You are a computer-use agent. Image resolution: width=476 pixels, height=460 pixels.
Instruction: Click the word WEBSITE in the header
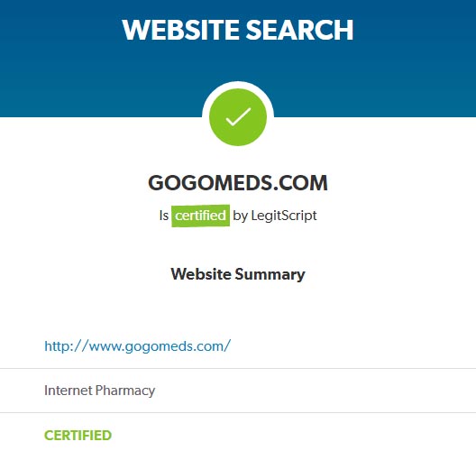click(180, 30)
